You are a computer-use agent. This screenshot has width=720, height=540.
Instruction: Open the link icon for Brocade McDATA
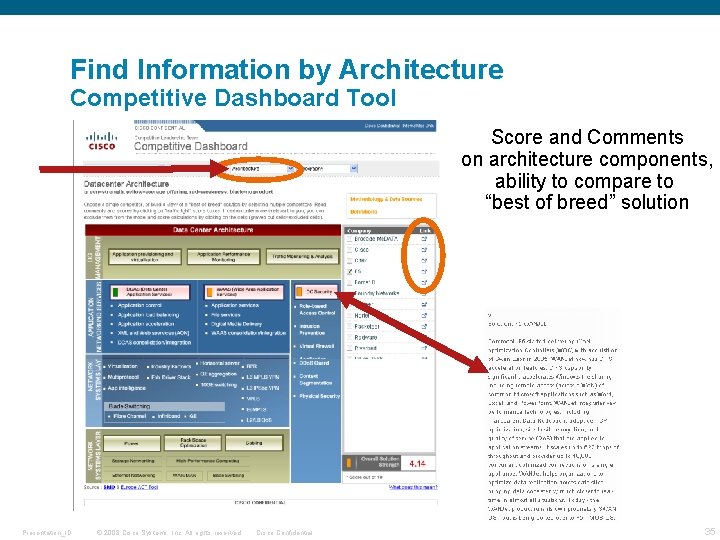coord(424,239)
